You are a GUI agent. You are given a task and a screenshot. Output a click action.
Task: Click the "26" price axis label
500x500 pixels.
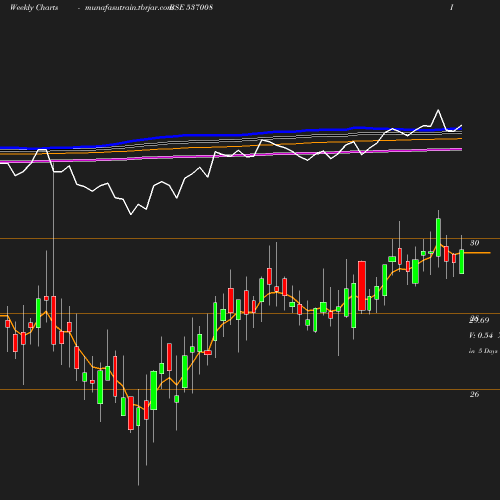(x=474, y=394)
